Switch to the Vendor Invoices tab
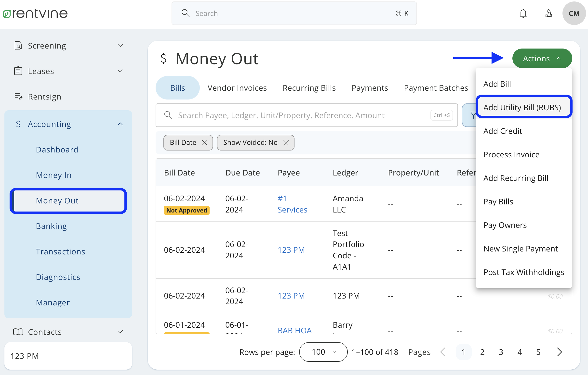The image size is (588, 375). click(237, 88)
